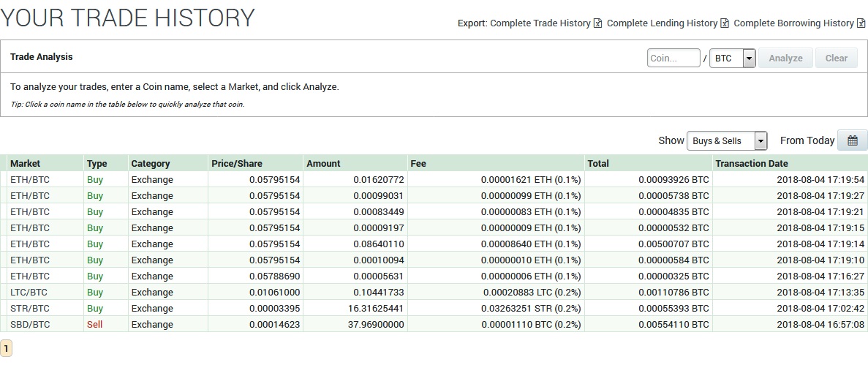The width and height of the screenshot is (868, 365).
Task: Click fee 0.00001110 BTC (0.2%)
Action: pos(532,324)
